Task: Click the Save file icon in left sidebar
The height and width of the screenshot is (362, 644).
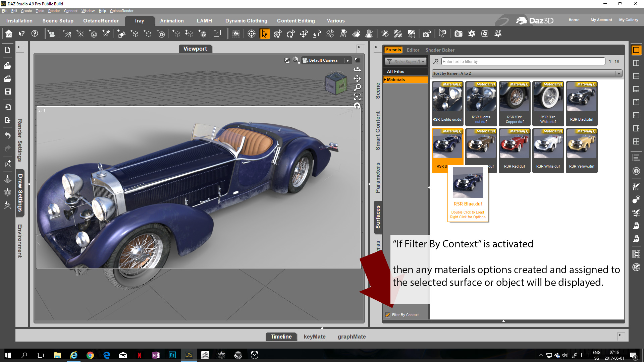Action: click(x=7, y=92)
